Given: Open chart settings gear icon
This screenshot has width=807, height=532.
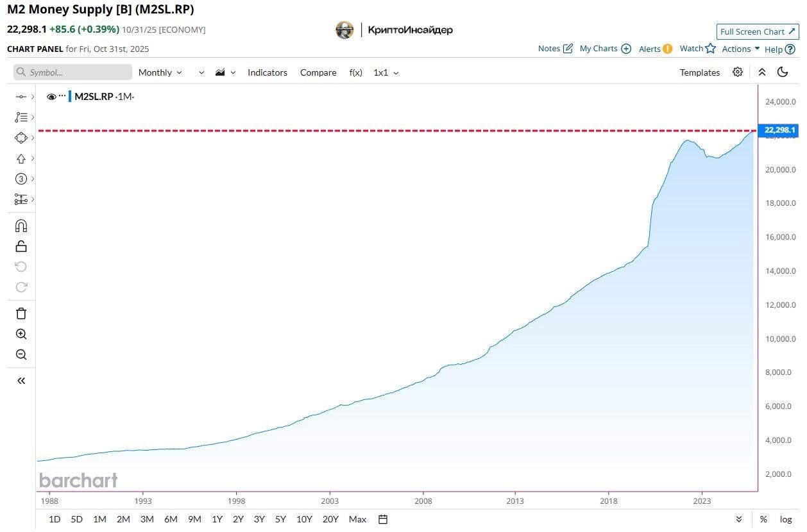Looking at the screenshot, I should (738, 72).
